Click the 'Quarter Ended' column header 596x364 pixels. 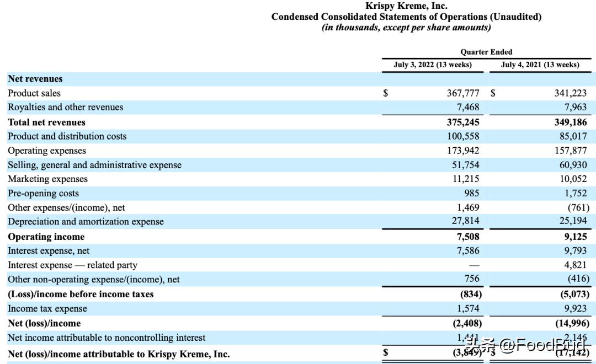(x=486, y=52)
